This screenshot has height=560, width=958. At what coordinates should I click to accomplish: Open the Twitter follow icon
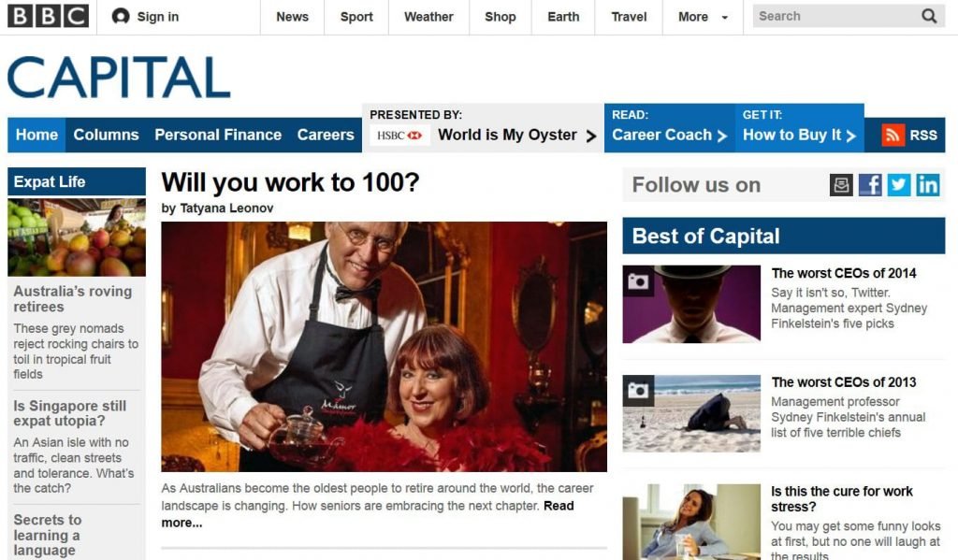pos(899,184)
